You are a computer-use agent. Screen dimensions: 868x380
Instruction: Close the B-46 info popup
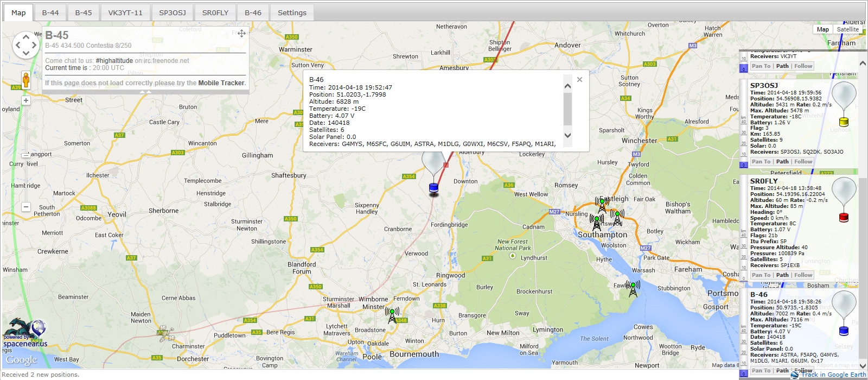(x=579, y=80)
